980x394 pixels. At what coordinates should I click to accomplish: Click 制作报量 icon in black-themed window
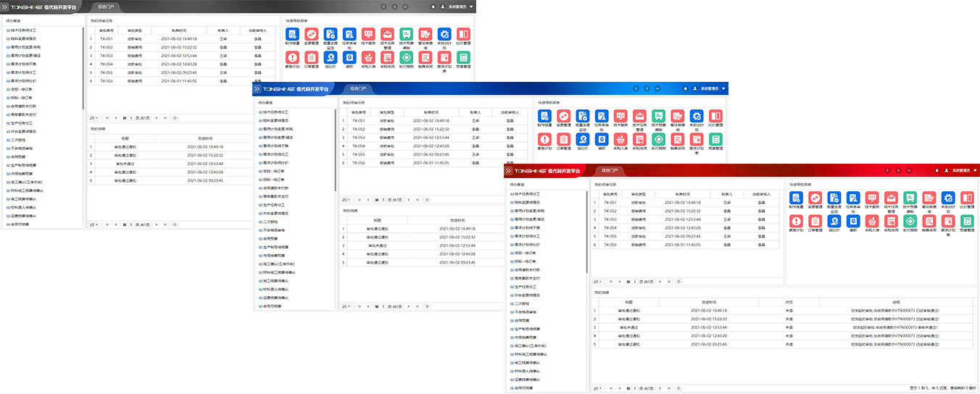pyautogui.click(x=292, y=34)
